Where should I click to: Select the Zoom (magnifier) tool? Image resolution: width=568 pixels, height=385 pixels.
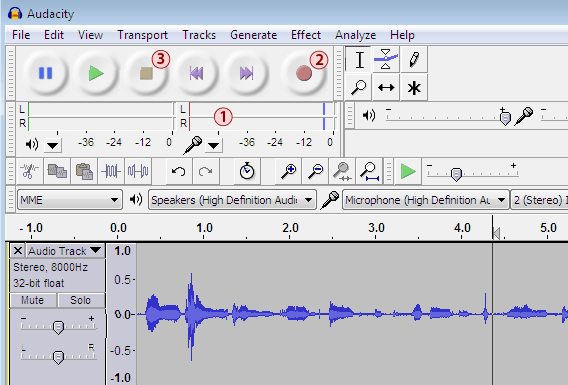coord(359,87)
